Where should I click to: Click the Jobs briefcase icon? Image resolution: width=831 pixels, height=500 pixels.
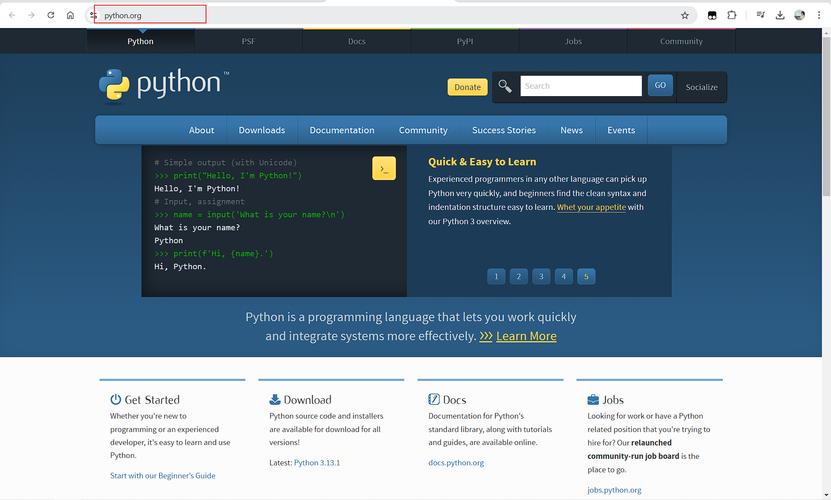coord(593,399)
